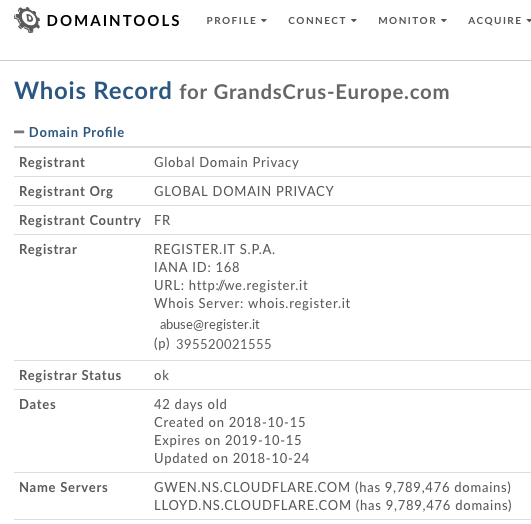This screenshot has height=524, width=531.
Task: Open the ACQUIRE dropdown menu
Action: (x=499, y=21)
